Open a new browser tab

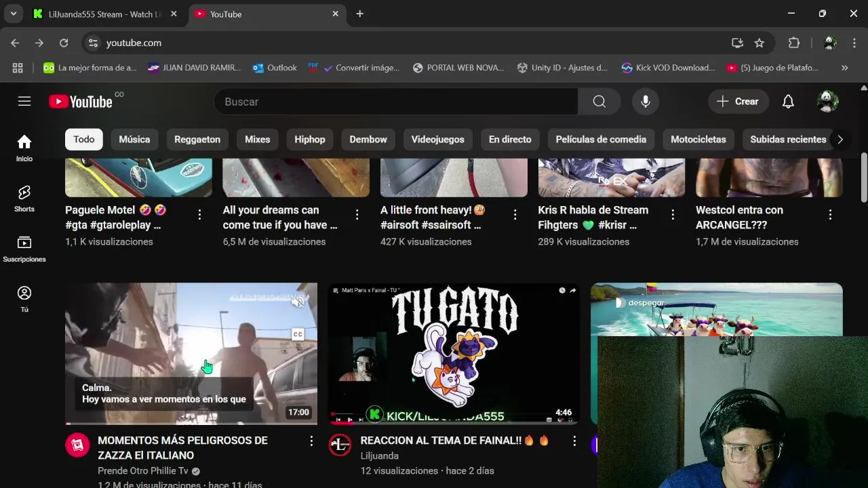(x=359, y=14)
